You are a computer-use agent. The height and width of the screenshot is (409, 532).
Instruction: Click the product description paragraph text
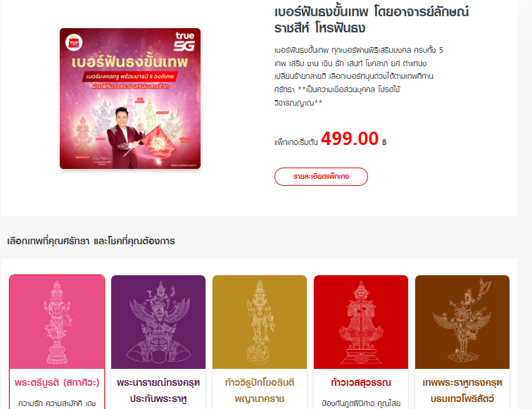click(359, 76)
